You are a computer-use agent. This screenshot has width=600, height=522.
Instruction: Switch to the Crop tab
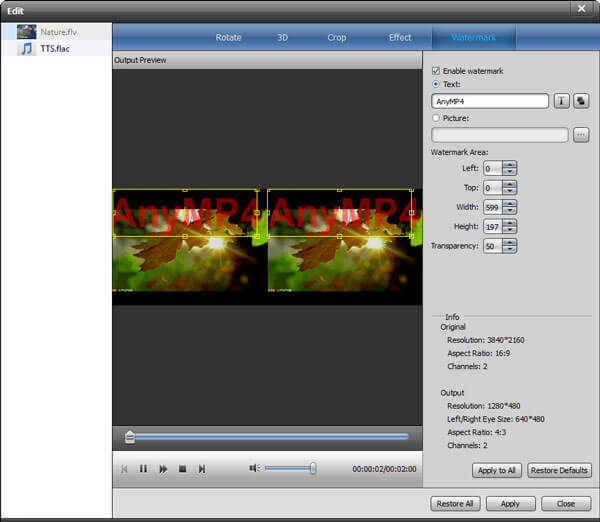[x=337, y=38]
